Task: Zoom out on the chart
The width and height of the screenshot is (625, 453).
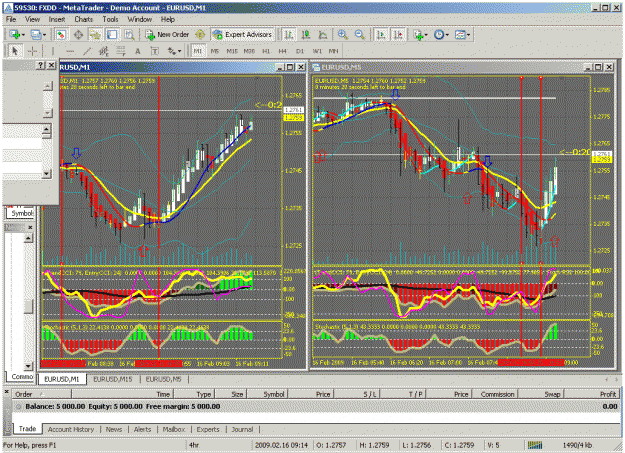Action: (360, 35)
